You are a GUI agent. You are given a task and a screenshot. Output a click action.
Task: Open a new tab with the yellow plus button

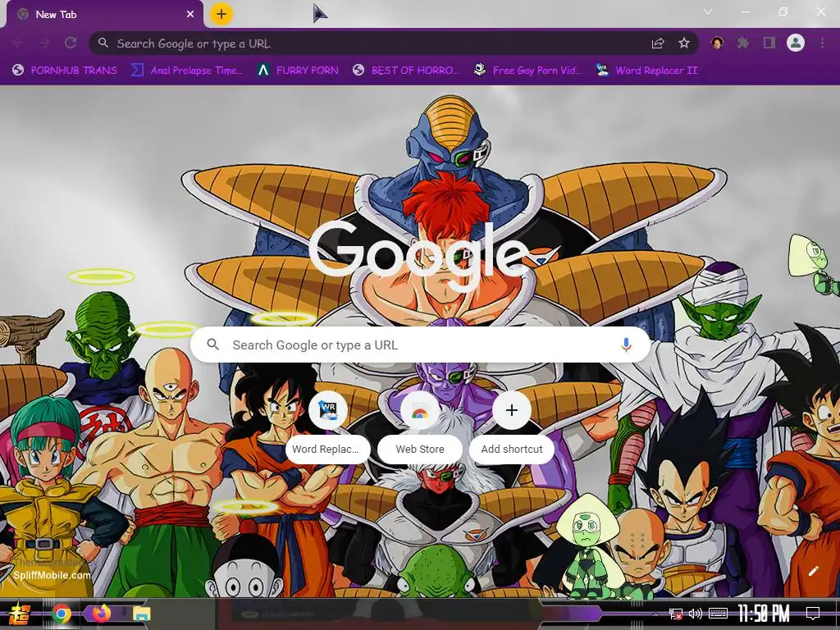pyautogui.click(x=221, y=14)
